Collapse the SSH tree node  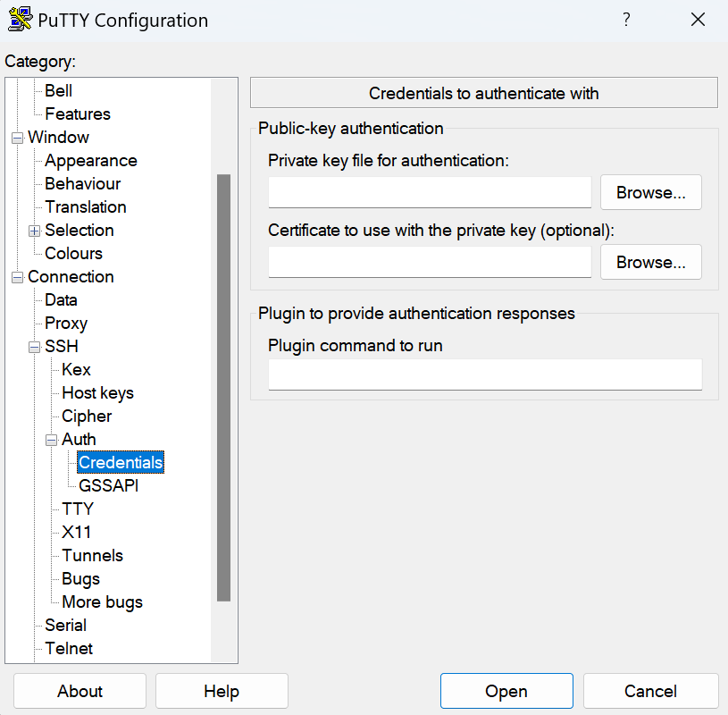click(x=34, y=347)
